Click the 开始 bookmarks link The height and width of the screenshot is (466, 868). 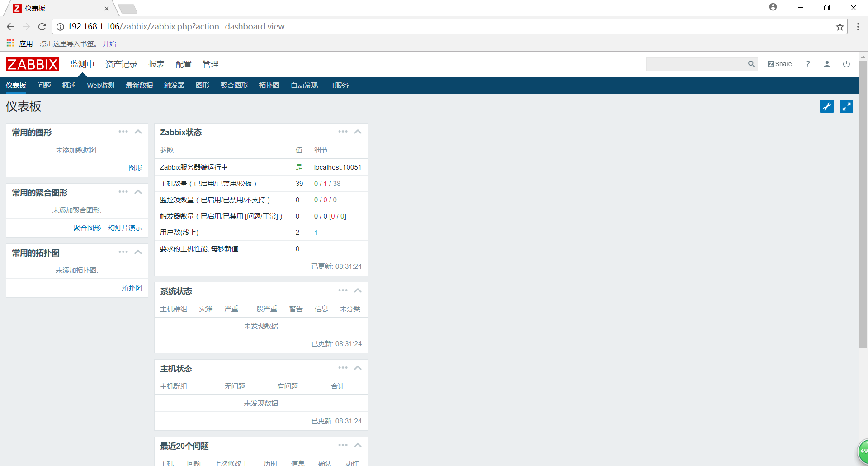[109, 43]
